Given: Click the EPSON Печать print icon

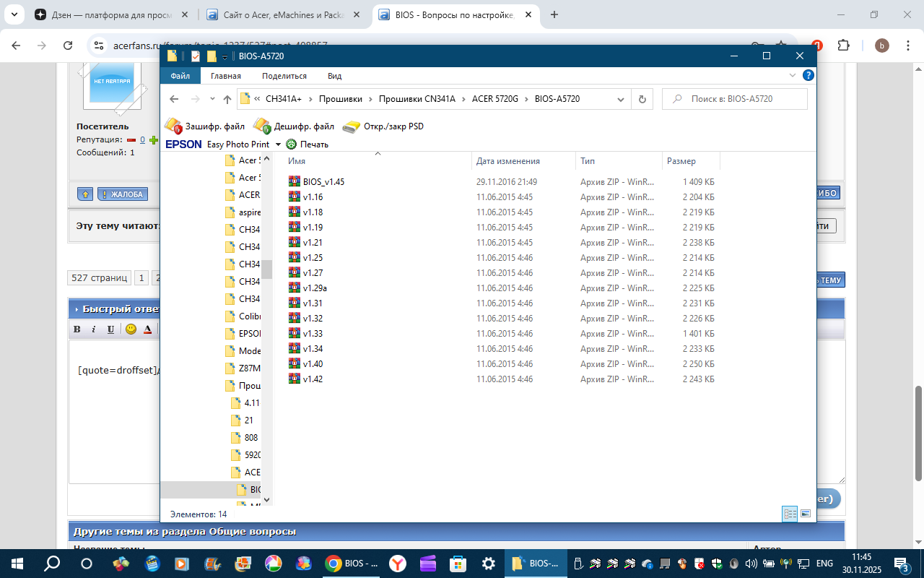Looking at the screenshot, I should tap(292, 144).
